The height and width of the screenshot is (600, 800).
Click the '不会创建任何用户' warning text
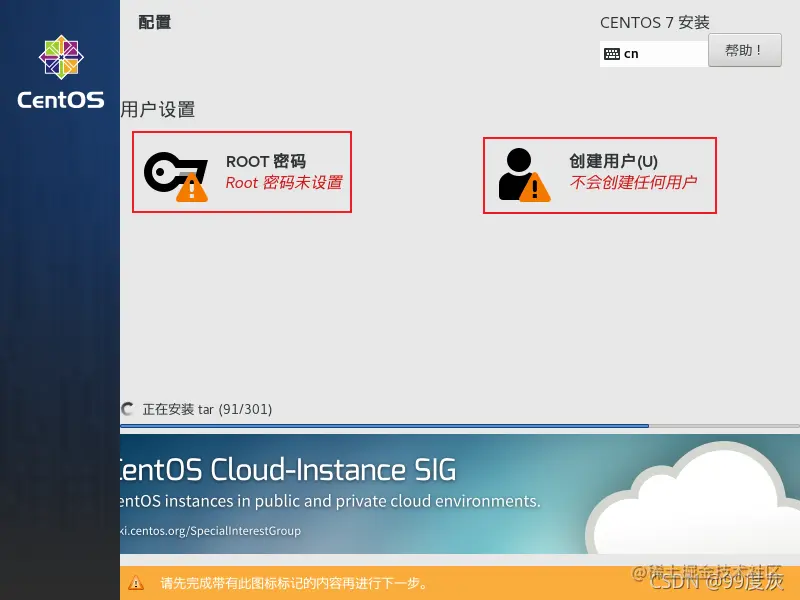(x=633, y=182)
